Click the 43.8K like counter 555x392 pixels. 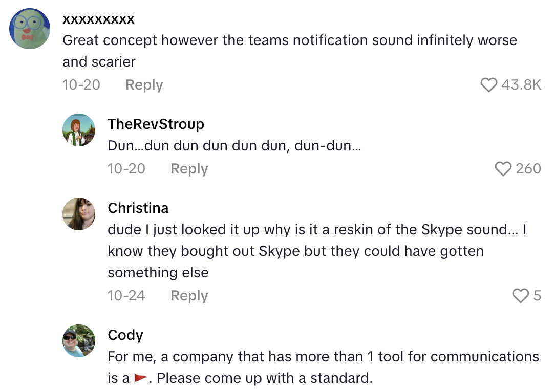(522, 84)
